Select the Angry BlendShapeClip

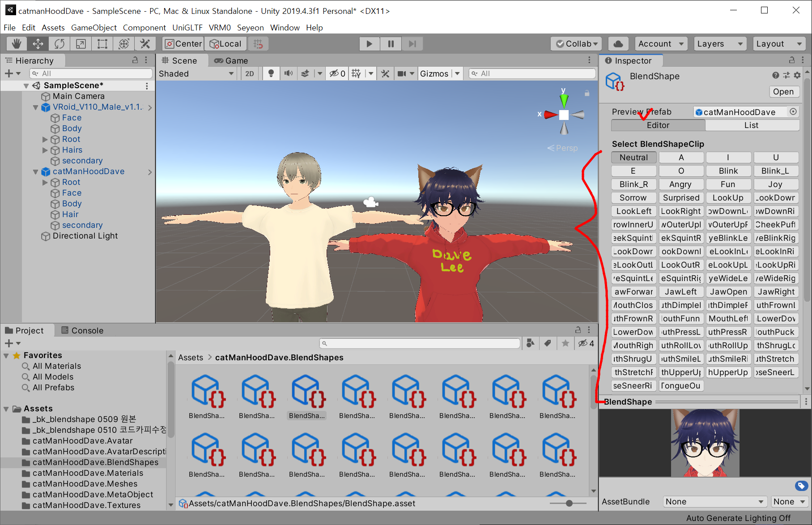pos(681,184)
